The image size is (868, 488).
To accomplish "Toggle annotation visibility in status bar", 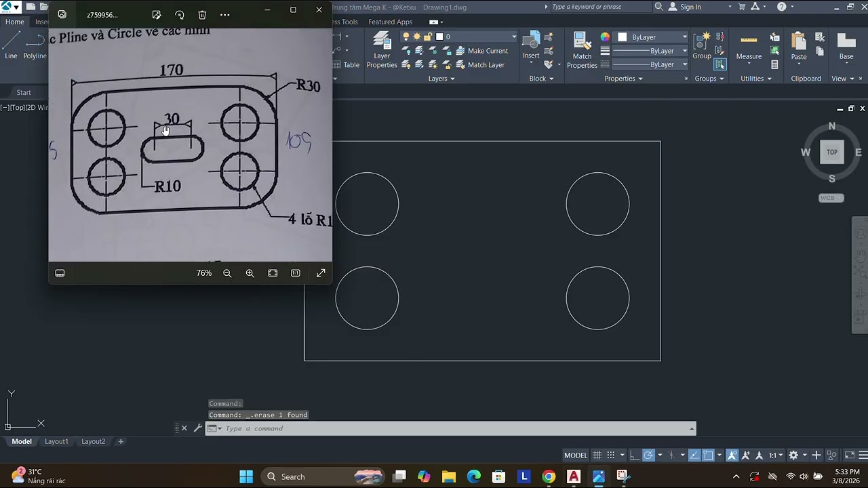I will (732, 455).
